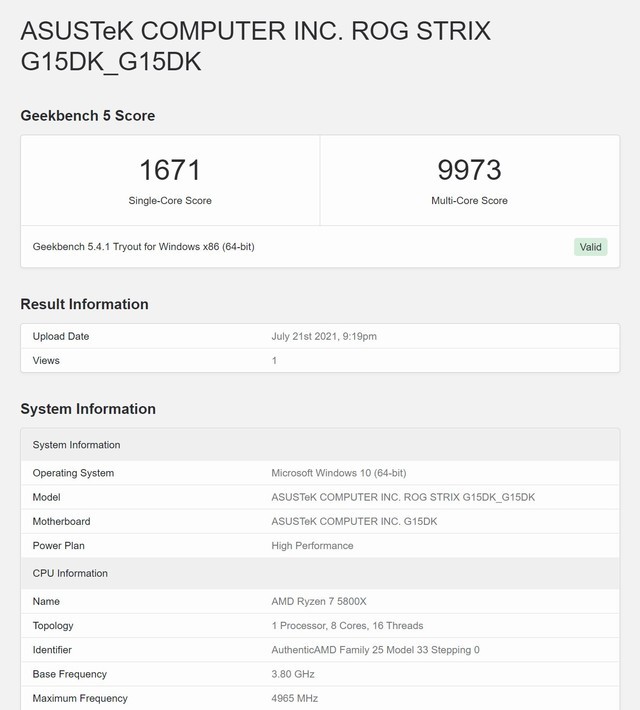The height and width of the screenshot is (710, 640).
Task: Select the 4965 MHz value
Action: pos(295,698)
